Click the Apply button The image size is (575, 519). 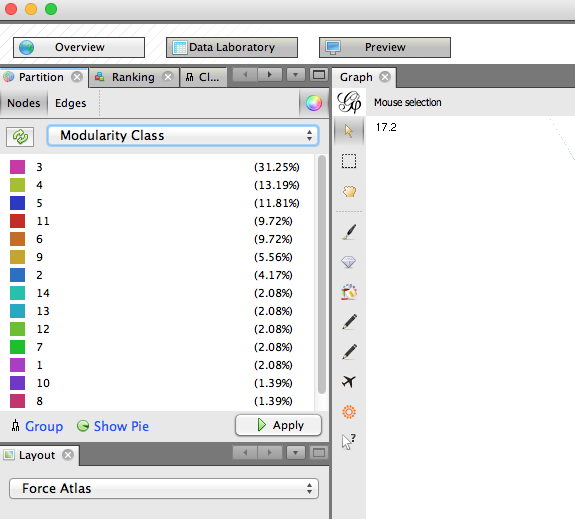[x=278, y=425]
